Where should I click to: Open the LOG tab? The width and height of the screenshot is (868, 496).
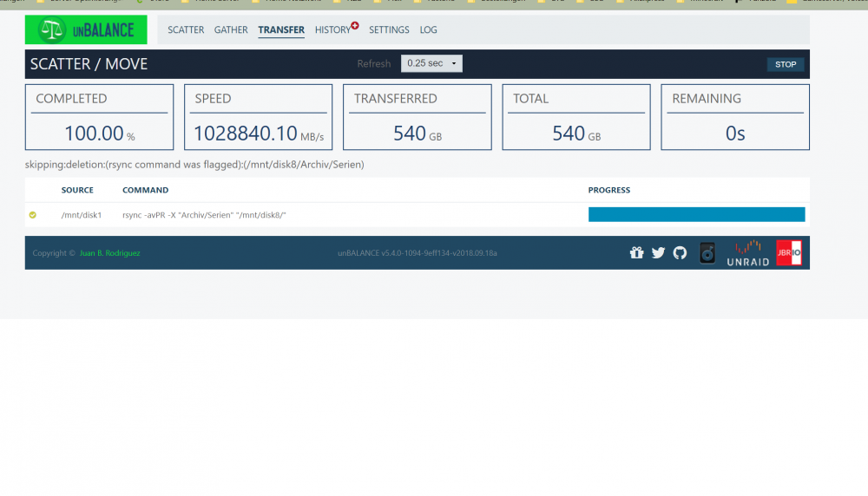[x=428, y=29]
